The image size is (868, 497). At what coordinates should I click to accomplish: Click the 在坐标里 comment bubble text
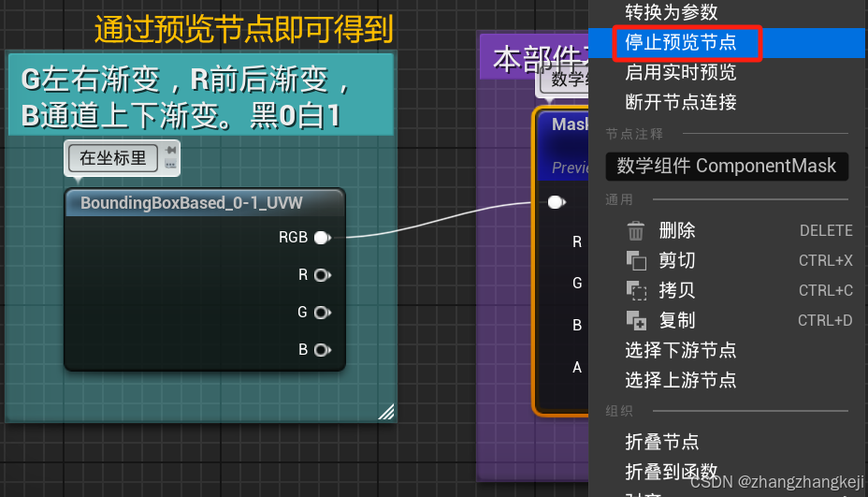113,158
